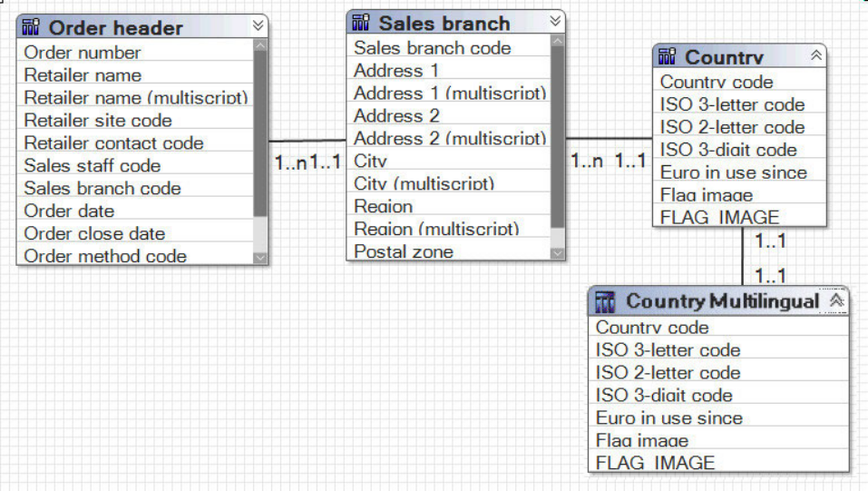The height and width of the screenshot is (491, 868).
Task: Click the Order header table icon
Action: tap(32, 27)
